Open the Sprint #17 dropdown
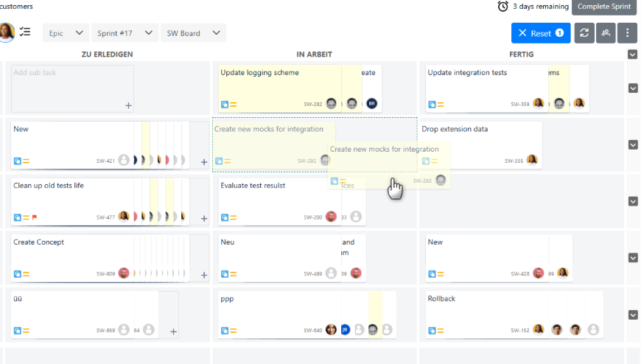The width and height of the screenshot is (641, 364). coord(125,33)
